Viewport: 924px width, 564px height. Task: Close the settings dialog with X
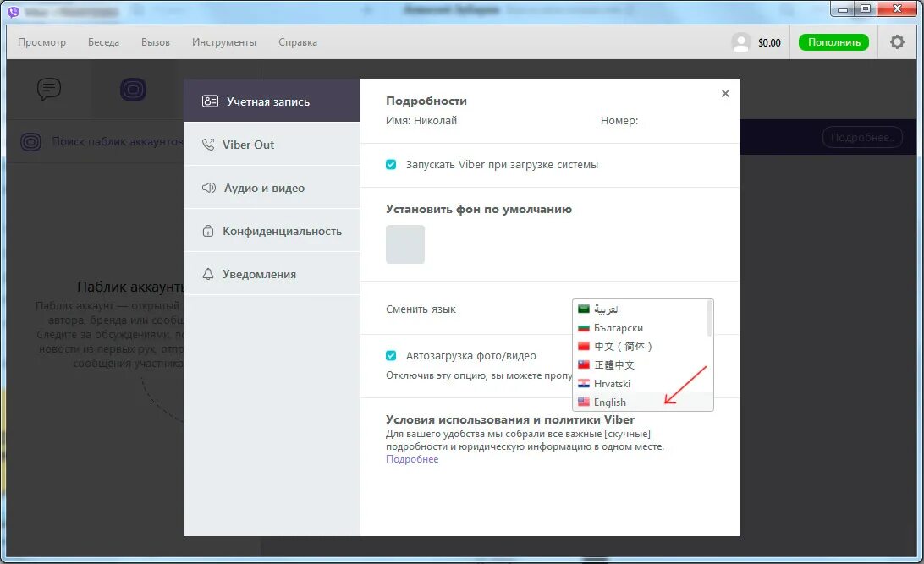point(725,94)
